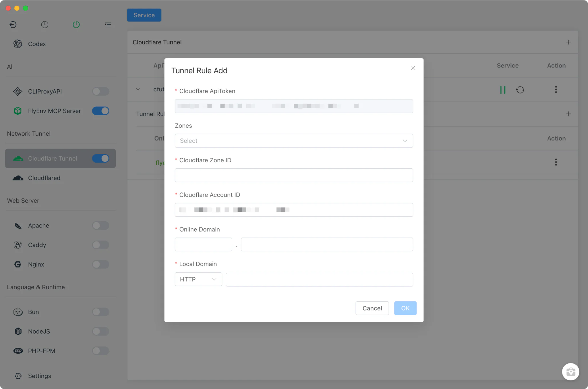The width and height of the screenshot is (588, 389).
Task: Enable the NodeJS switch
Action: 100,331
